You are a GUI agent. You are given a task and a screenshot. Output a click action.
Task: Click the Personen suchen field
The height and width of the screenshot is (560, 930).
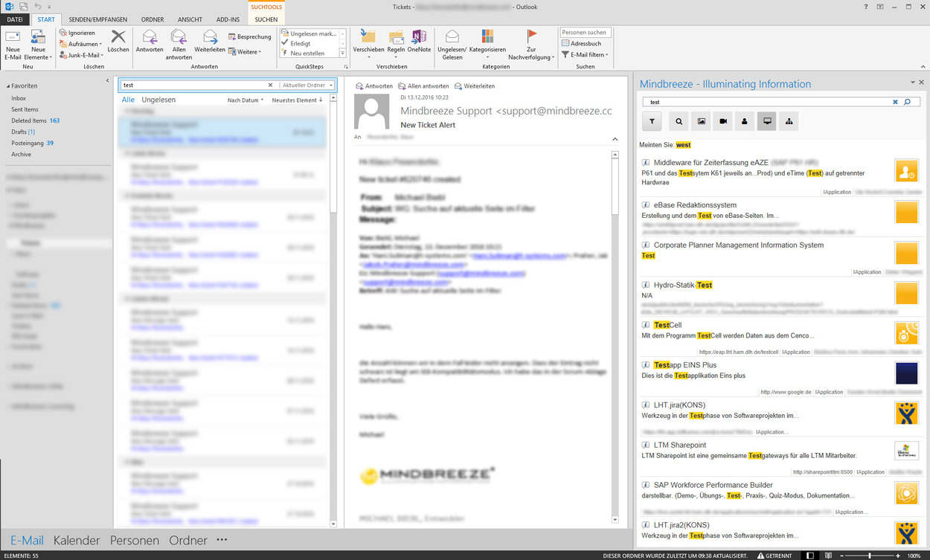point(586,33)
